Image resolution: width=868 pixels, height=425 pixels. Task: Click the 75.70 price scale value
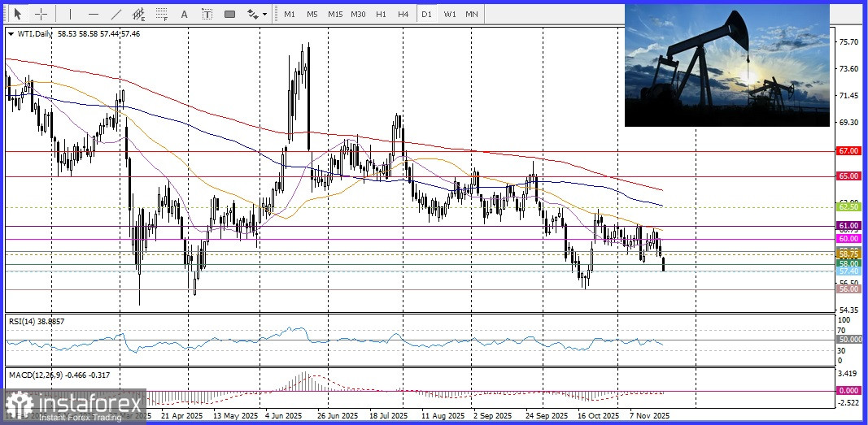click(848, 41)
